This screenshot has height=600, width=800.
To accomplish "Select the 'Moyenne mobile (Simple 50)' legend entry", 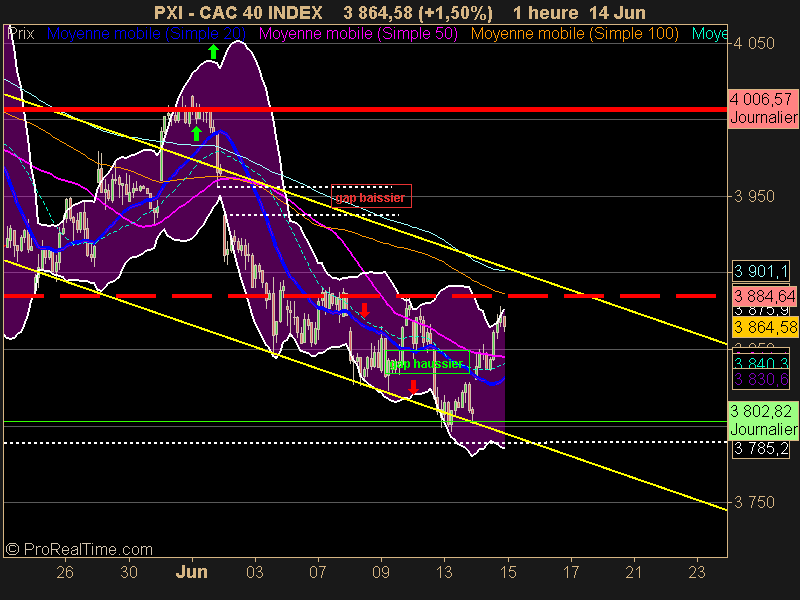I will click(x=359, y=34).
